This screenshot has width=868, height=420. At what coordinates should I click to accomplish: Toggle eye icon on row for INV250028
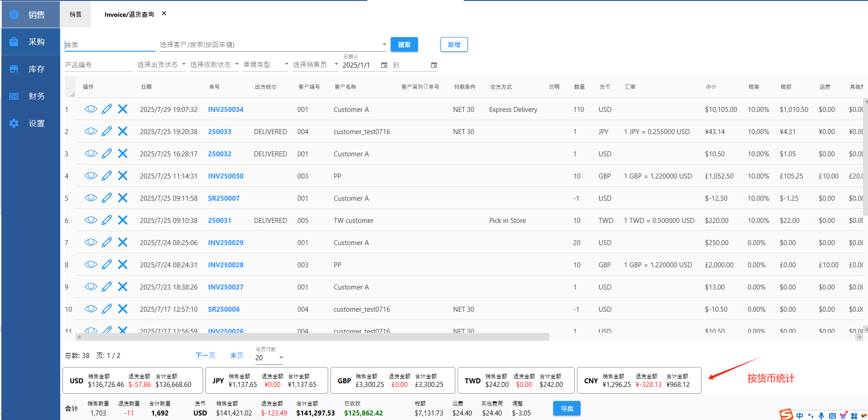click(91, 265)
